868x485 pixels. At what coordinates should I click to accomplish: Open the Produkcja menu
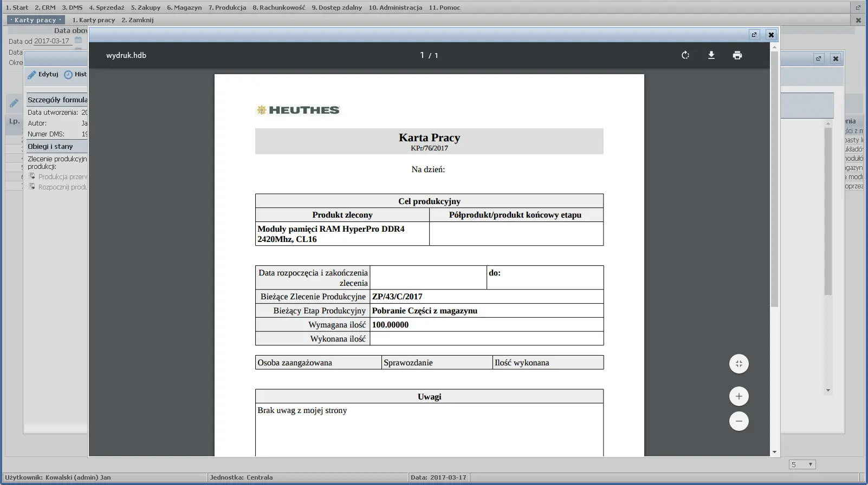(227, 8)
